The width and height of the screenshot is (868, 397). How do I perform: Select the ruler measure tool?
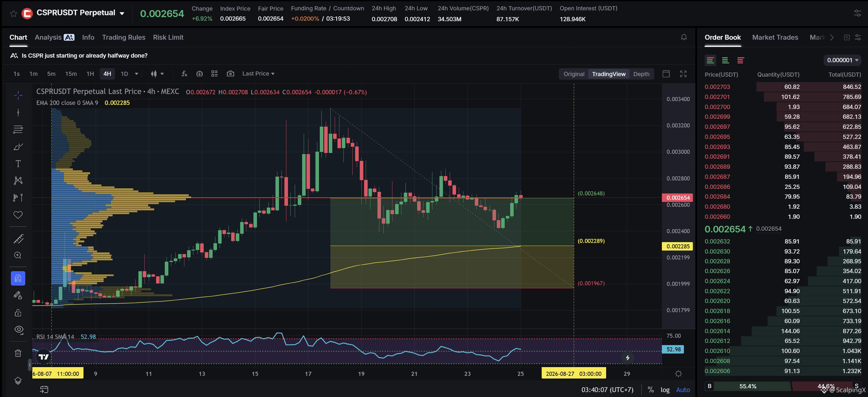pyautogui.click(x=18, y=239)
